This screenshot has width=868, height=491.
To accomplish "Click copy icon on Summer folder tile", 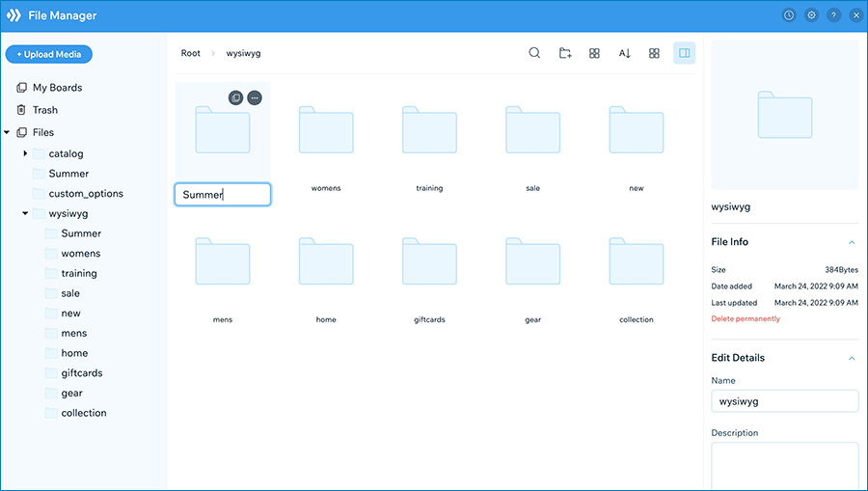I will pyautogui.click(x=236, y=98).
